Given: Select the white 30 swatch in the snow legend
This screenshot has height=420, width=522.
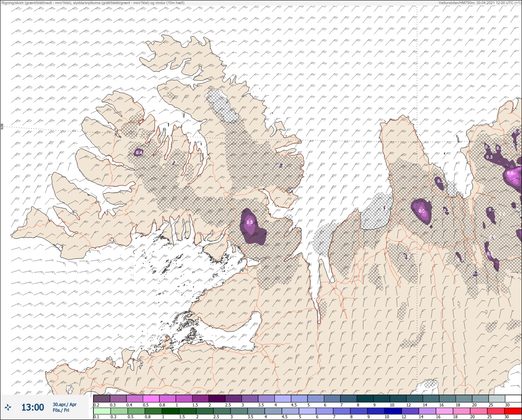Looking at the screenshot, I should click(x=513, y=398).
